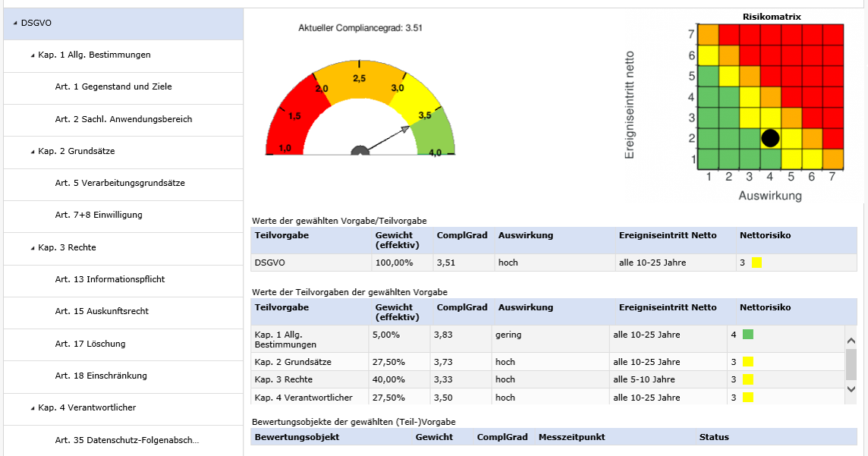
Task: Click the 3,33 ComplGrad value
Action: click(443, 379)
